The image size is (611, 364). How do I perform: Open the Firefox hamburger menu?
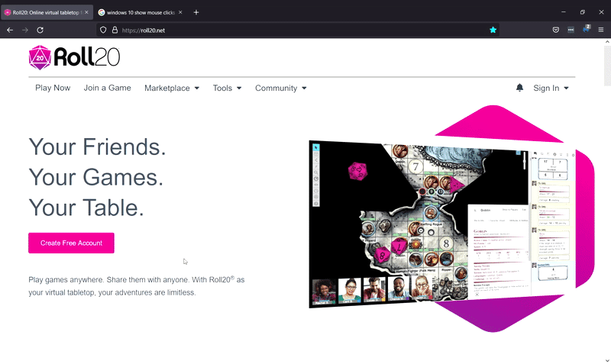[x=600, y=30]
